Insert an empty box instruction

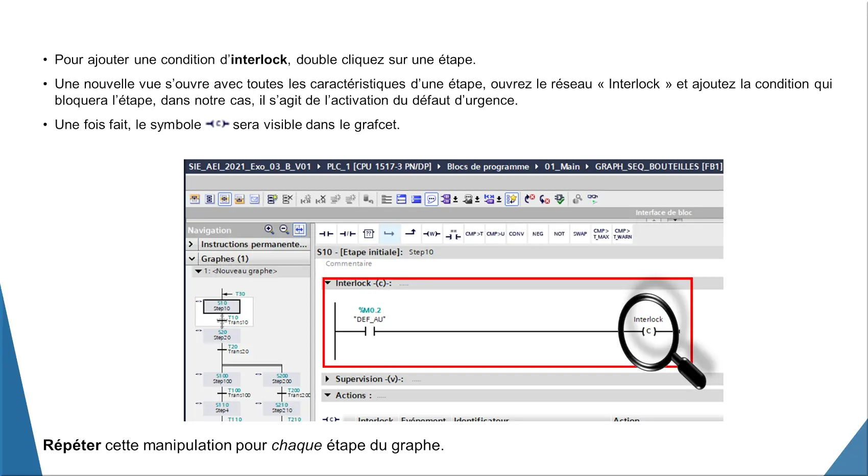369,234
